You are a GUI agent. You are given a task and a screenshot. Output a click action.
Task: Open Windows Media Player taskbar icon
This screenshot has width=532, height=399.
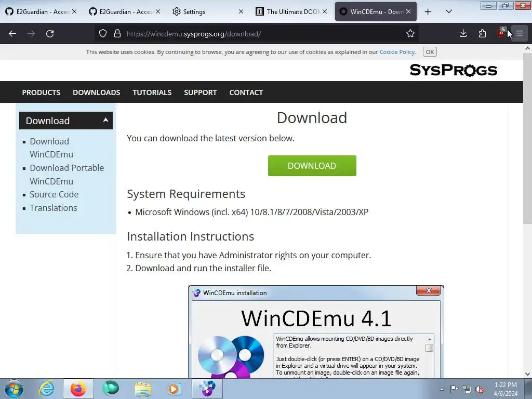(175, 389)
